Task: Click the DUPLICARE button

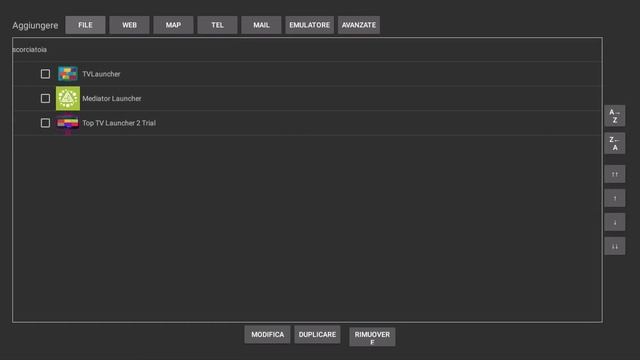Action: [317, 335]
